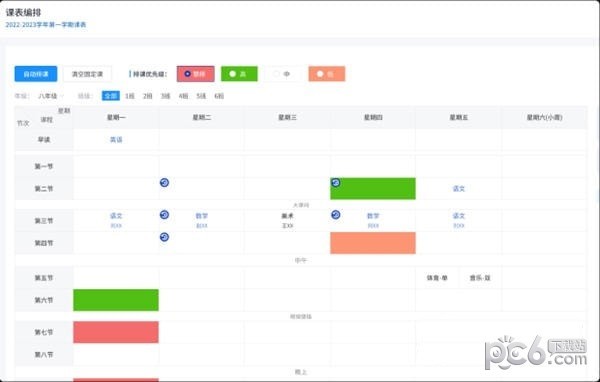The image size is (600, 382).
Task: Click 数学 in Tuesday 第三节 cell
Action: (x=202, y=216)
